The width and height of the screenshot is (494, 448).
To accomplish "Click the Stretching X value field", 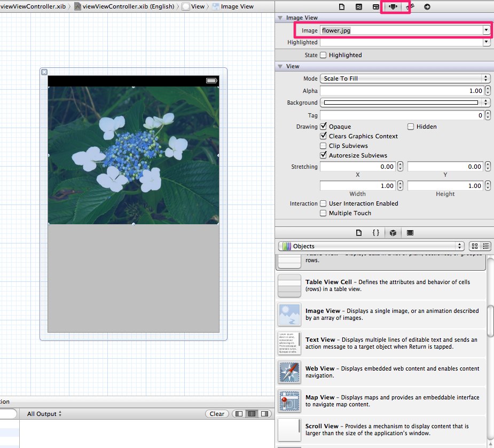I will pos(358,167).
